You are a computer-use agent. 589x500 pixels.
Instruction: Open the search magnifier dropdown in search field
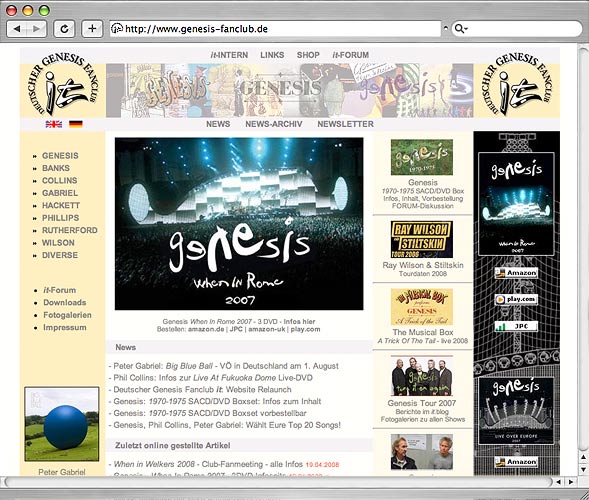point(461,29)
